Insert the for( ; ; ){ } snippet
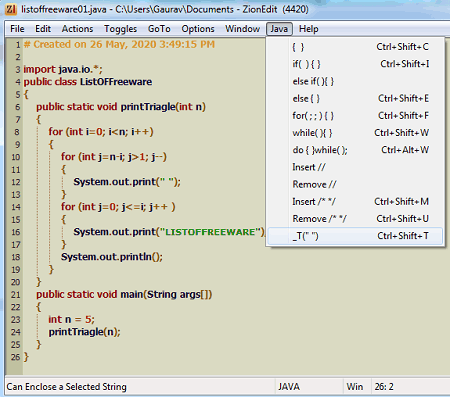 pos(355,116)
